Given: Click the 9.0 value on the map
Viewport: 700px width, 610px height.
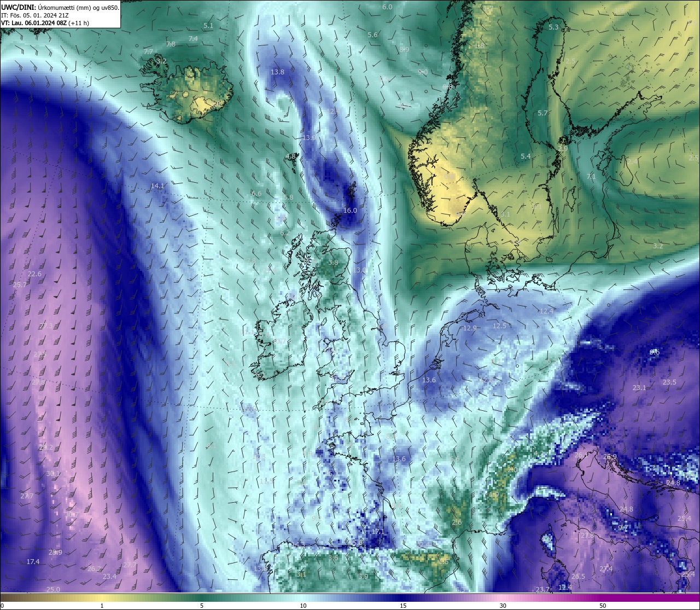Looking at the screenshot, I should (x=423, y=72).
